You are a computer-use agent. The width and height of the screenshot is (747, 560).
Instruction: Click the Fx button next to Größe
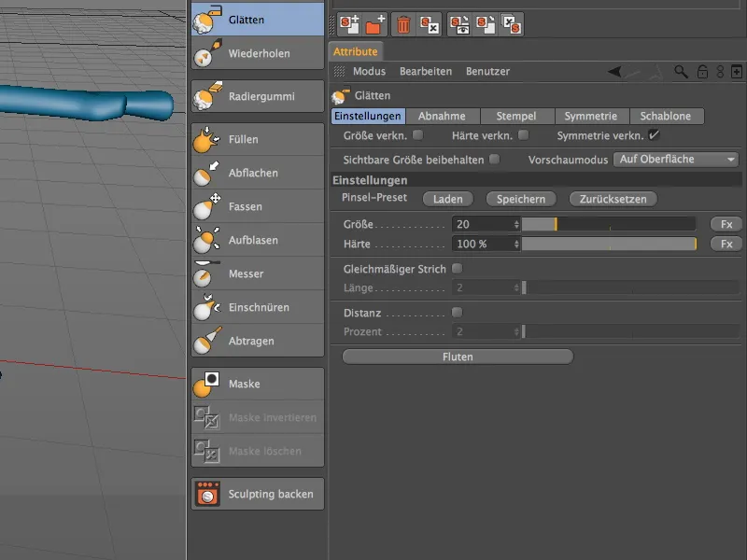click(x=726, y=224)
